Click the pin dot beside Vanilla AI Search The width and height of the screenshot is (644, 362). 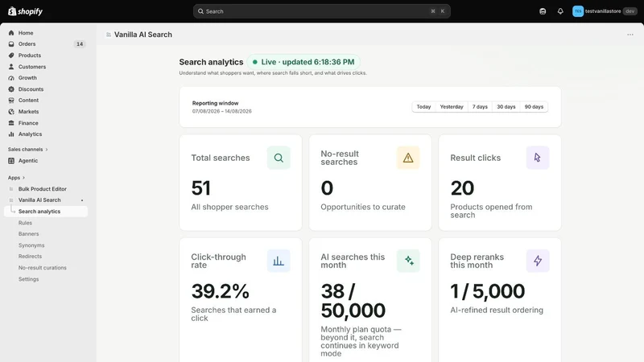click(x=82, y=200)
